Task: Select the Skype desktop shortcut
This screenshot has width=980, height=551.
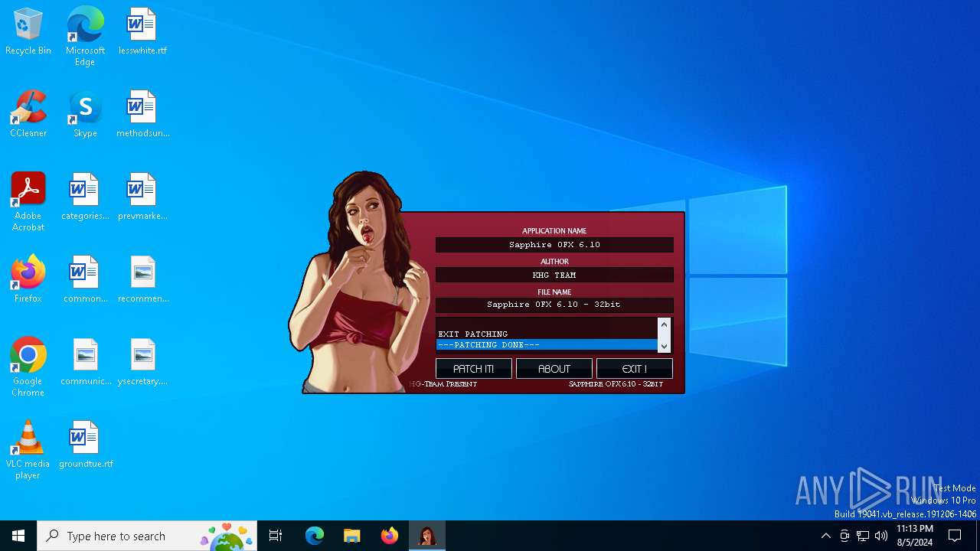Action: tap(85, 115)
